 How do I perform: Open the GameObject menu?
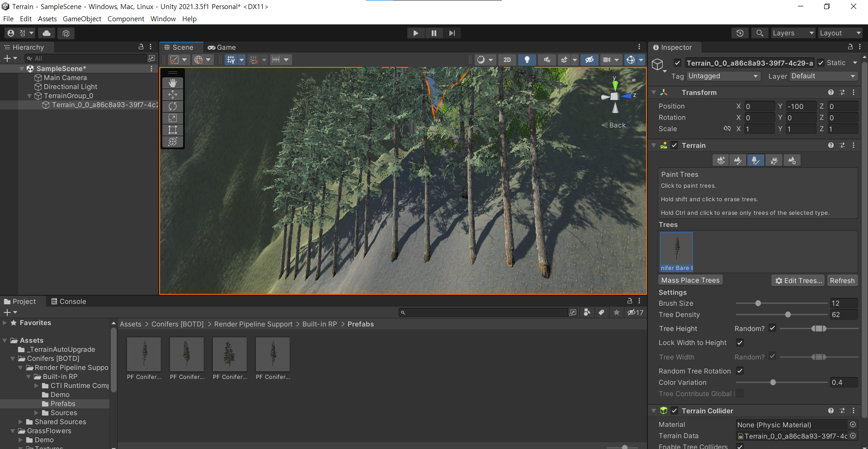coord(82,19)
